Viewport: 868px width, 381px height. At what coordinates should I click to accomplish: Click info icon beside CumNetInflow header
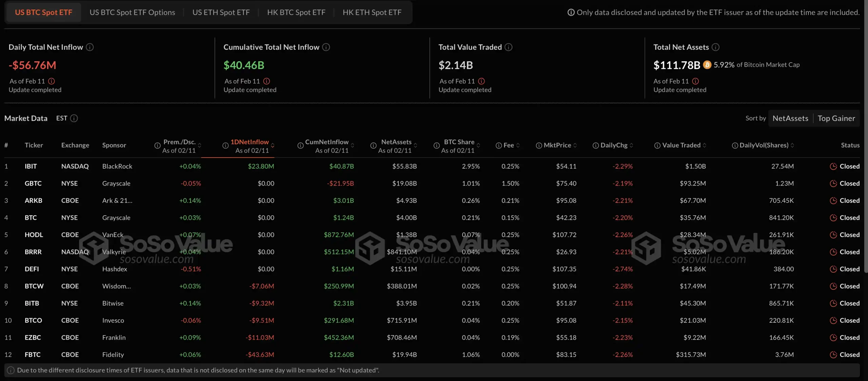[300, 146]
